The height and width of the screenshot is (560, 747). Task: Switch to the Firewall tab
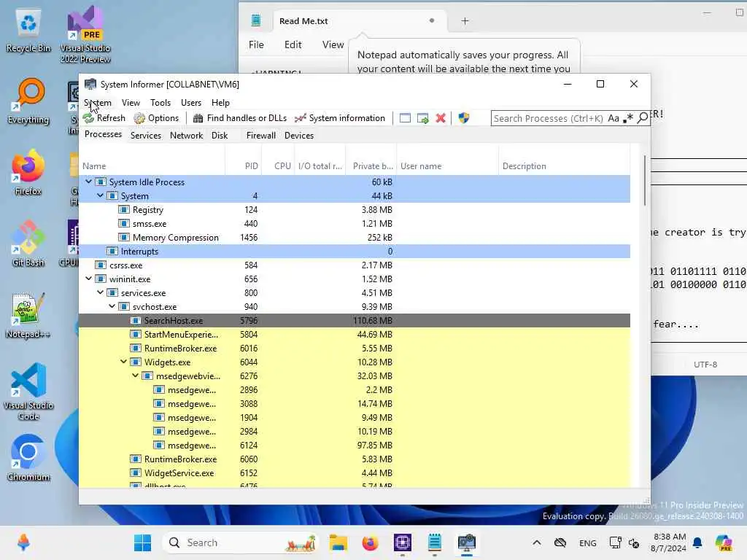click(x=260, y=135)
